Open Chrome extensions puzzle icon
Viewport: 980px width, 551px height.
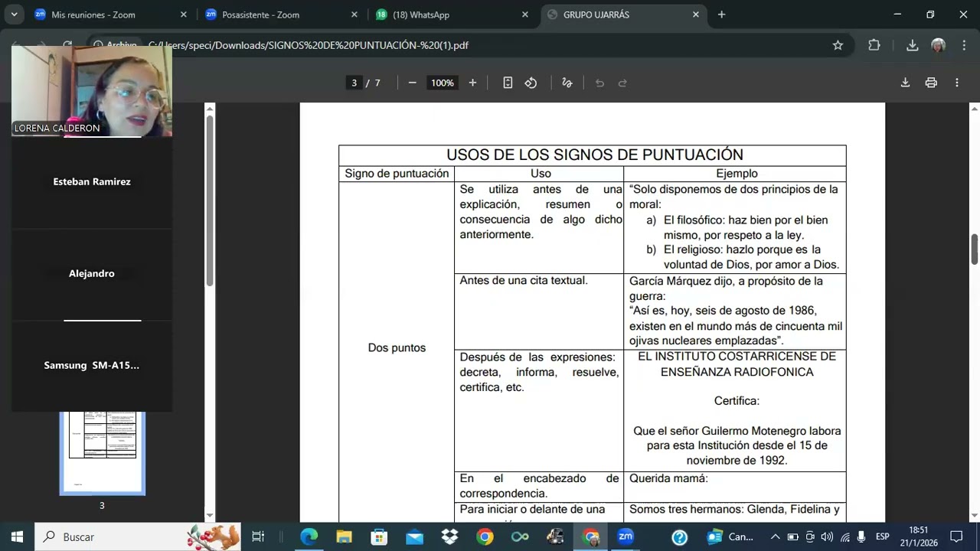tap(874, 45)
